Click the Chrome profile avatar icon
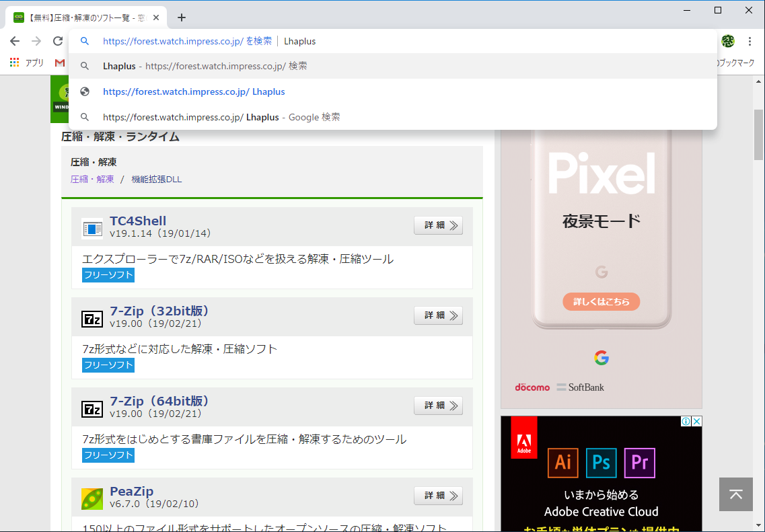The height and width of the screenshot is (532, 765). point(727,40)
